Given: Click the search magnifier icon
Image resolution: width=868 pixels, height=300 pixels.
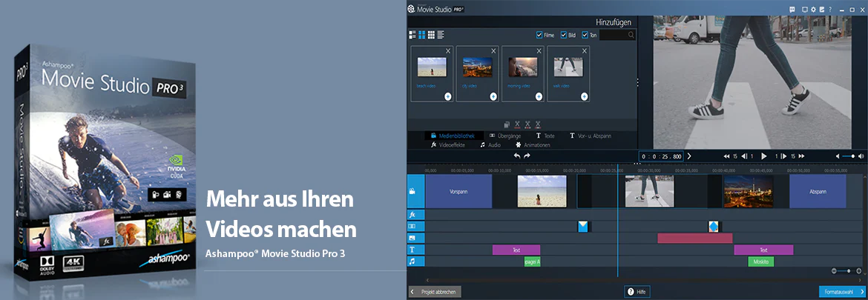Looking at the screenshot, I should click(631, 35).
